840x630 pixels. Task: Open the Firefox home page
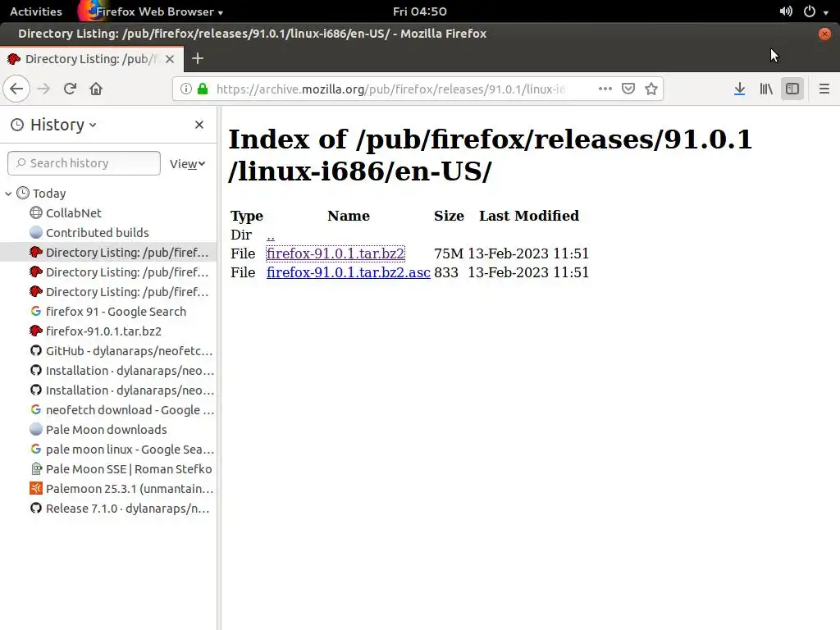coord(96,89)
